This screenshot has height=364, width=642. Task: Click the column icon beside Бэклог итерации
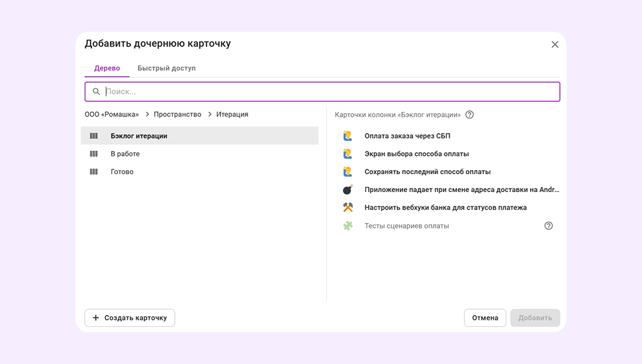coord(94,136)
